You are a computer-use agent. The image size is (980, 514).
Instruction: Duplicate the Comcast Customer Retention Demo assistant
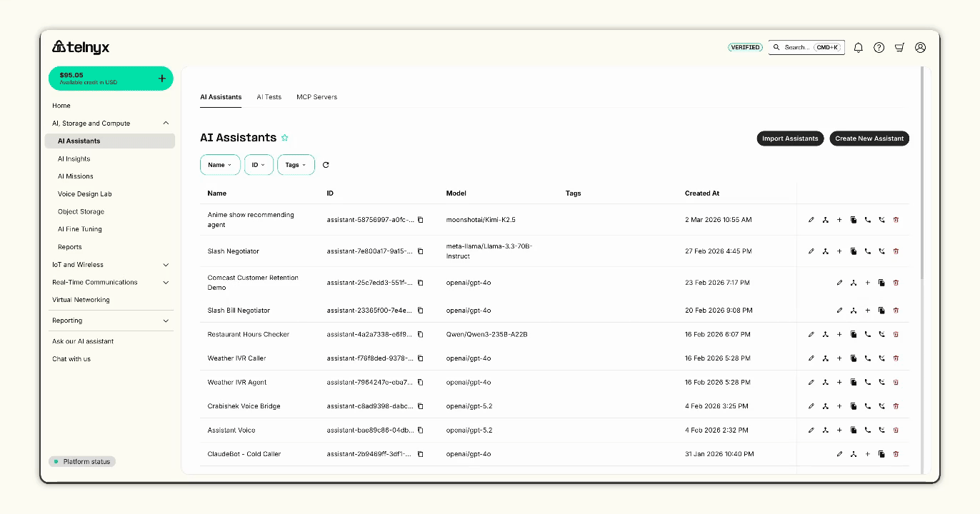coord(881,283)
